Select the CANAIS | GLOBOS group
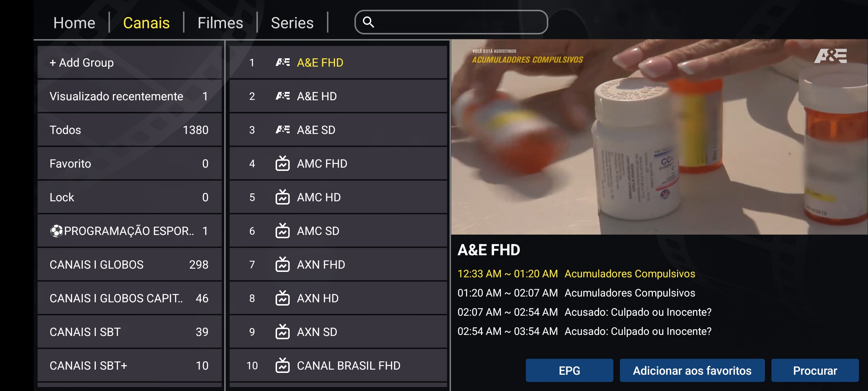 [x=129, y=265]
